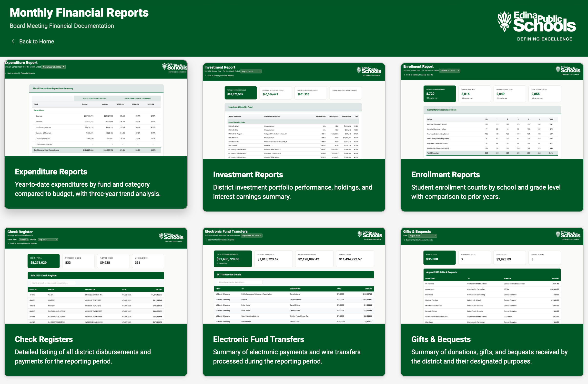Click the back arrow inside the Check Register preview

8,243
